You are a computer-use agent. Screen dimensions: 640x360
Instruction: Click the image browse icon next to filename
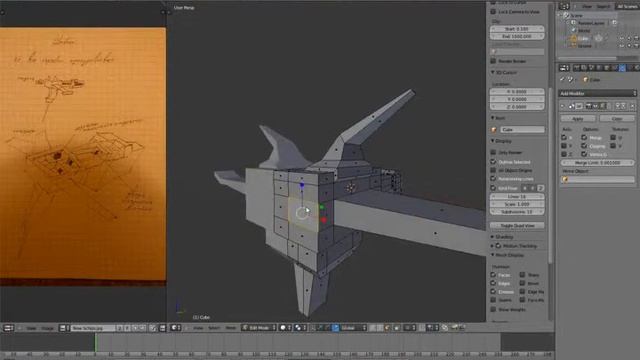(63, 328)
